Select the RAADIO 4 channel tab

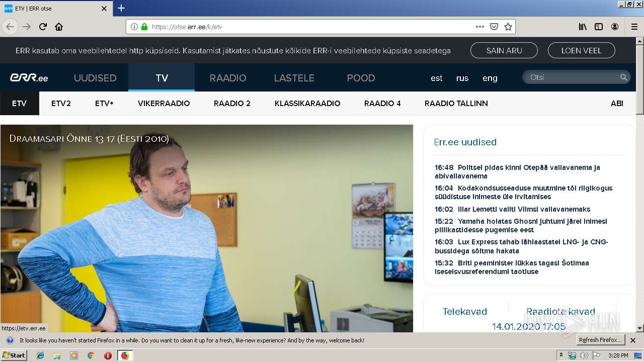[382, 103]
